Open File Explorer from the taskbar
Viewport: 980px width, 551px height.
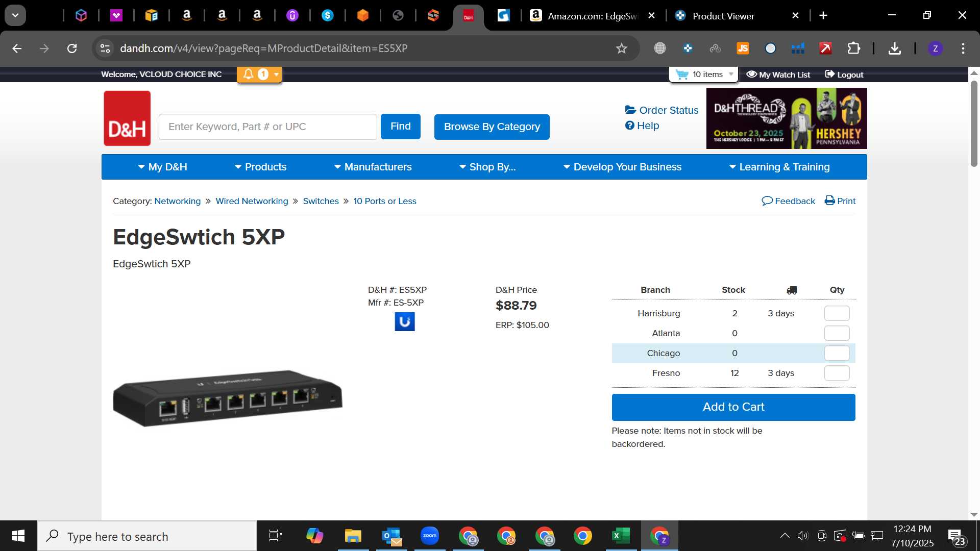click(353, 536)
